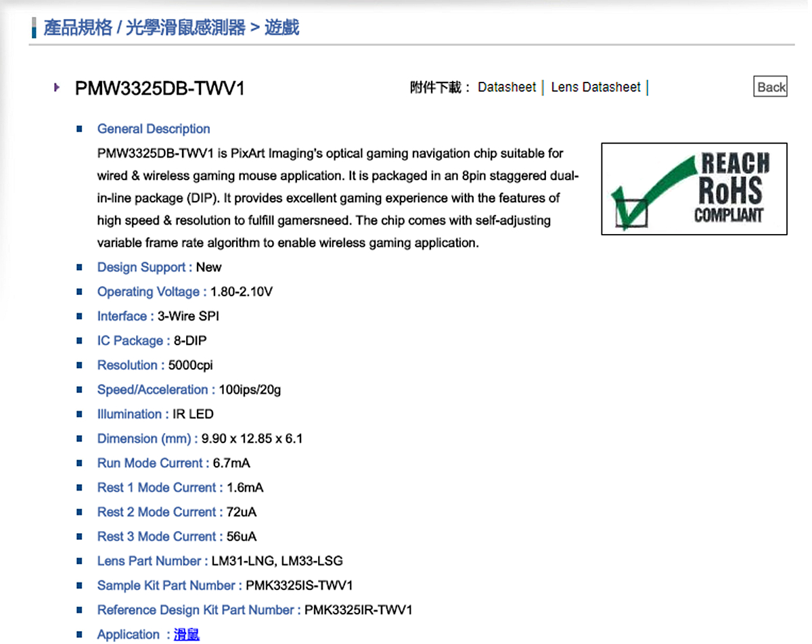Click the REACH RoHS Compliant badge
Screen dimensions: 812x644
694,189
